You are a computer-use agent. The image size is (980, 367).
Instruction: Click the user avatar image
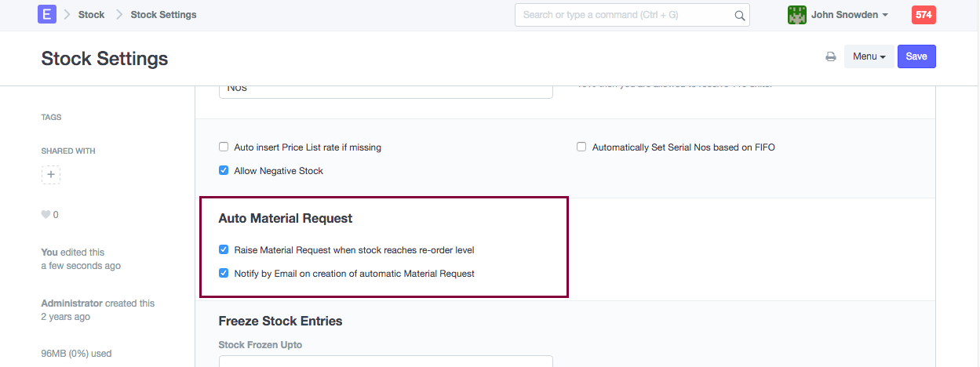797,15
